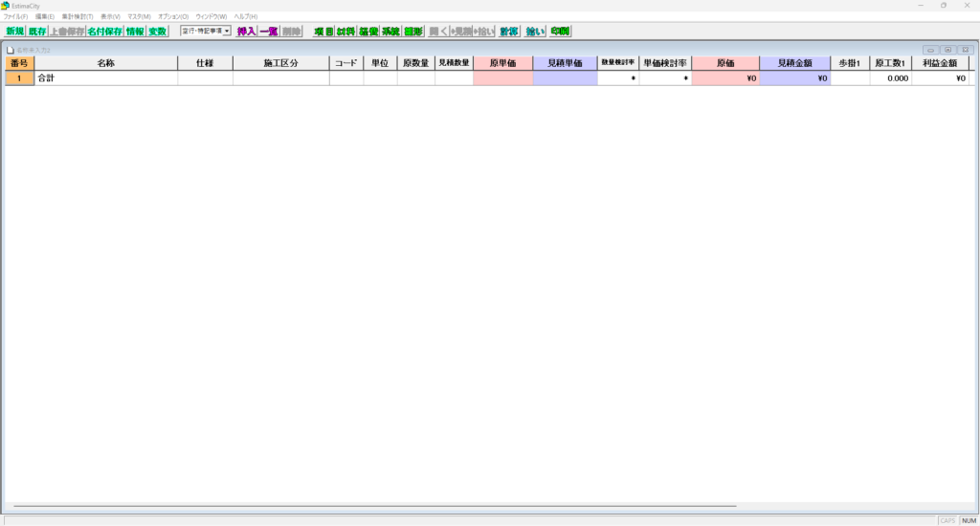
Task: Click the 項目 toolbar button
Action: point(323,32)
